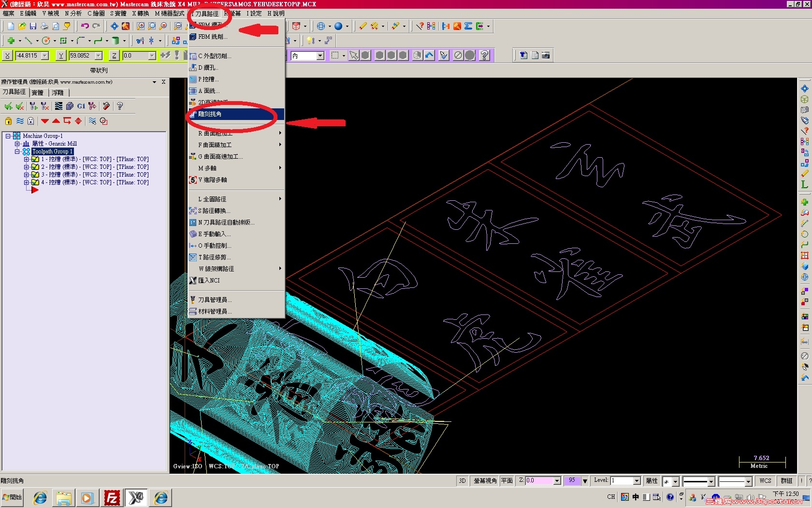Toggle the verify selection cursor-check button

click(444, 55)
